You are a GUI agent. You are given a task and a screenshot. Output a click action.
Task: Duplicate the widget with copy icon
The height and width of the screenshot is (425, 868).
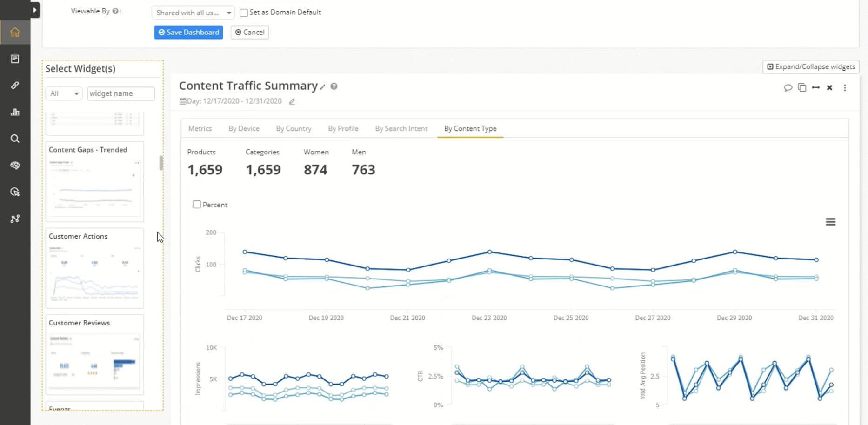(802, 87)
